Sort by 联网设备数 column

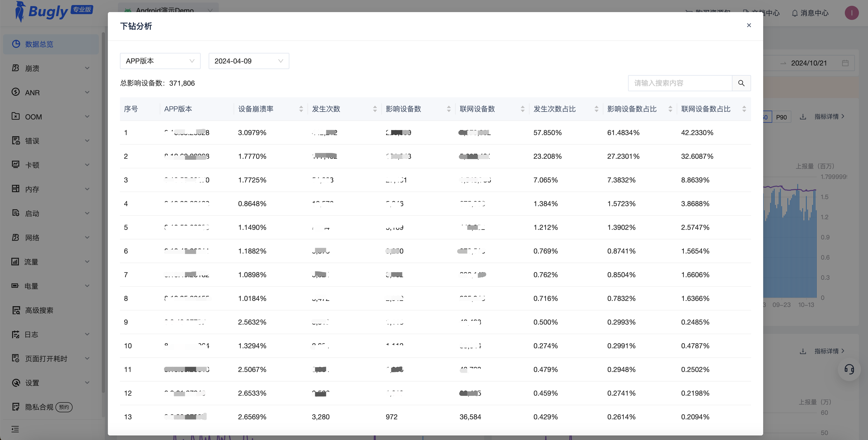click(522, 109)
